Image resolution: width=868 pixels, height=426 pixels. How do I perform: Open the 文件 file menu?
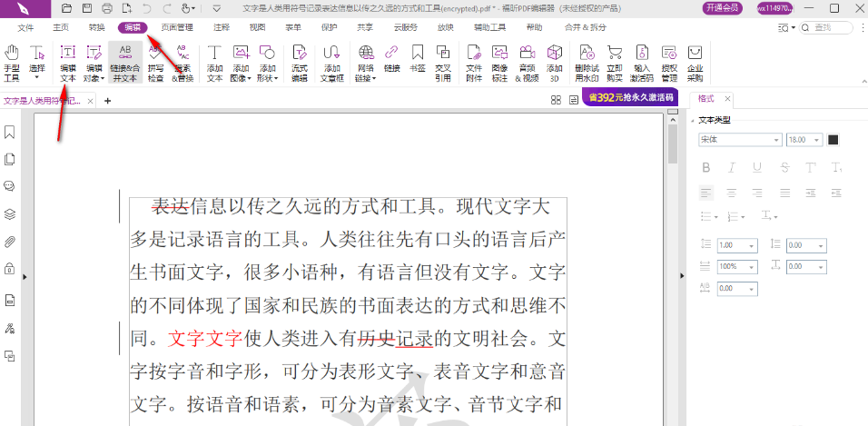[x=25, y=27]
